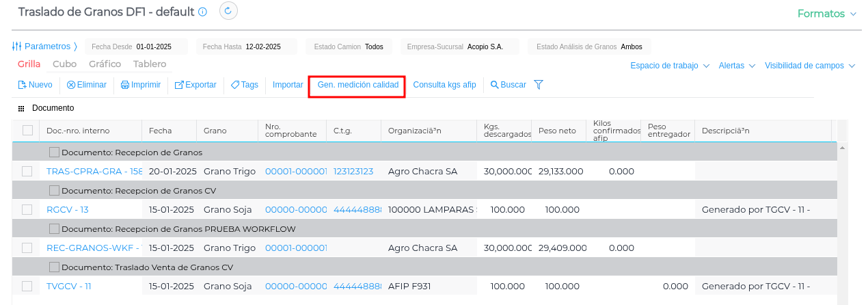
Task: Change the Estado Camion parameter
Action: 349,47
